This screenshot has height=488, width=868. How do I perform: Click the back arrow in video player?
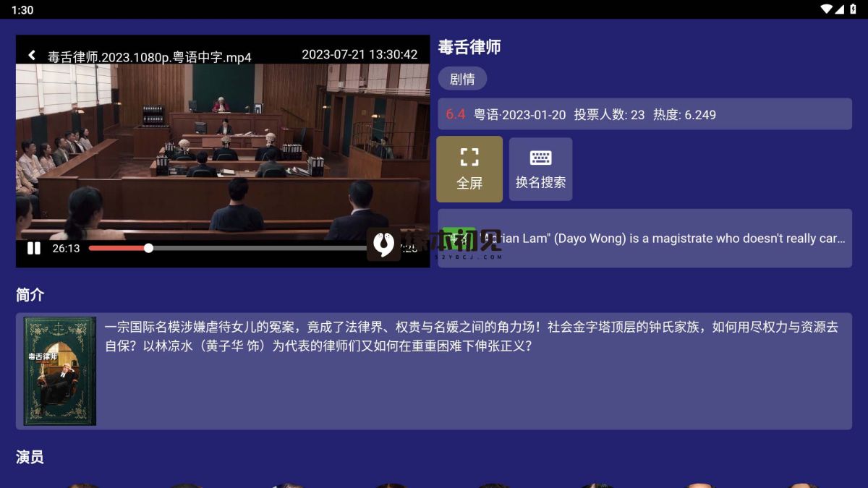[x=32, y=55]
